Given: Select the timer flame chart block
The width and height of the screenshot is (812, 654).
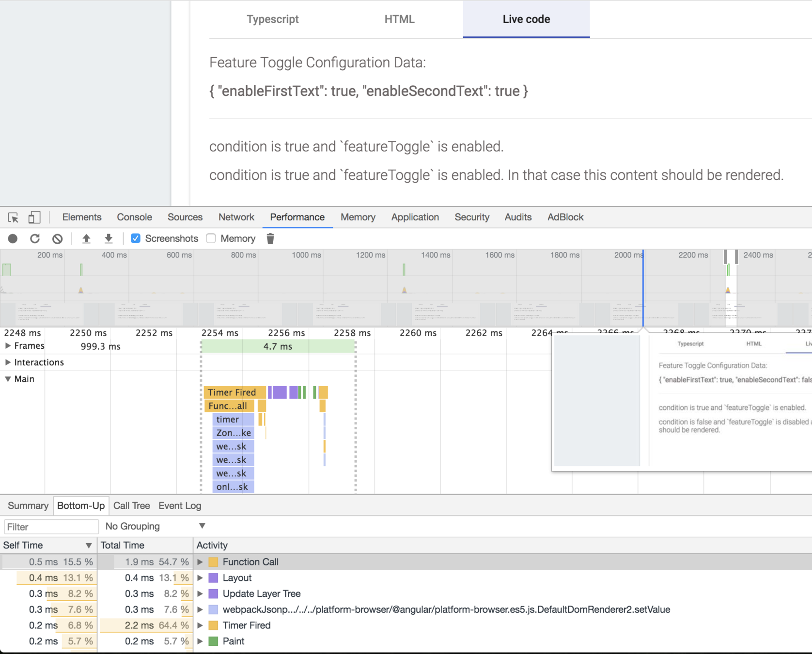Looking at the screenshot, I should point(233,420).
